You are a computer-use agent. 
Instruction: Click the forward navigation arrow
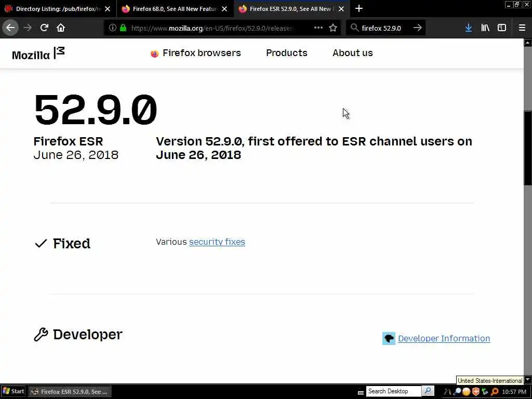(28, 28)
